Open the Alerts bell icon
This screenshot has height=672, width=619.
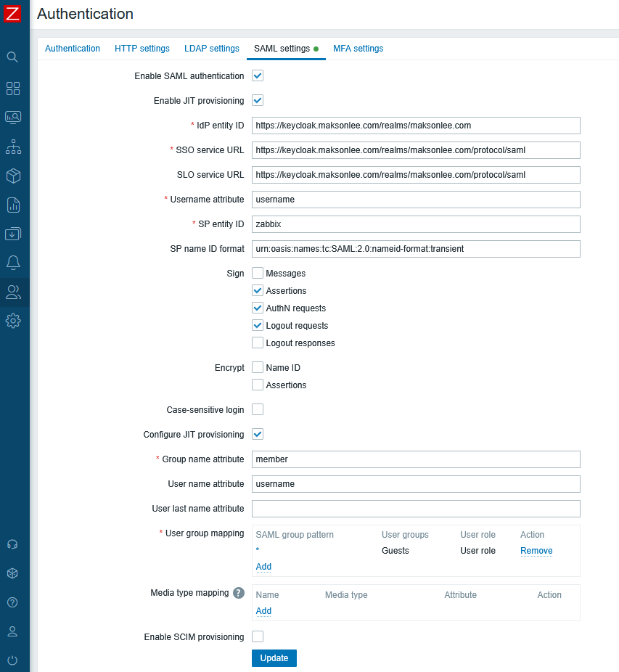pos(13,263)
